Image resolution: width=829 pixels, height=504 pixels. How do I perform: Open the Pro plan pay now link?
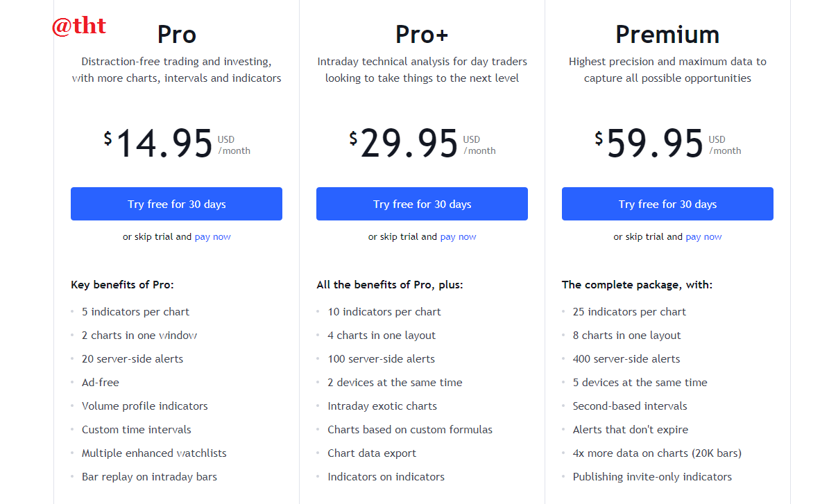(212, 236)
